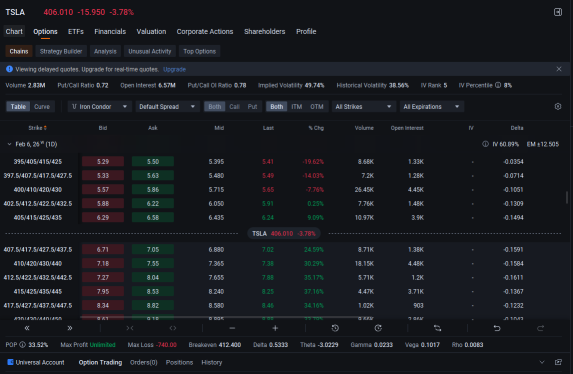This screenshot has width=573, height=374.
Task: Shift strikes left with double-left arrows
Action: [27, 328]
